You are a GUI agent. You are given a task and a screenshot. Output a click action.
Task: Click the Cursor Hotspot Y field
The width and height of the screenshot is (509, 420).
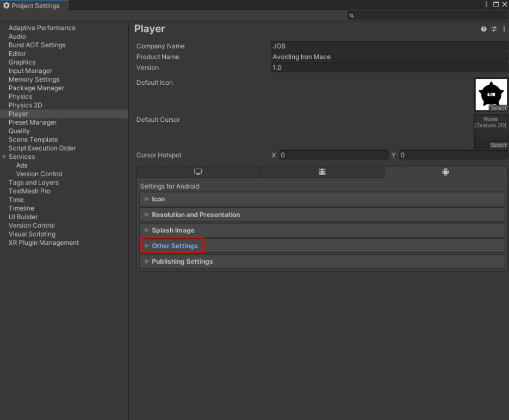454,155
